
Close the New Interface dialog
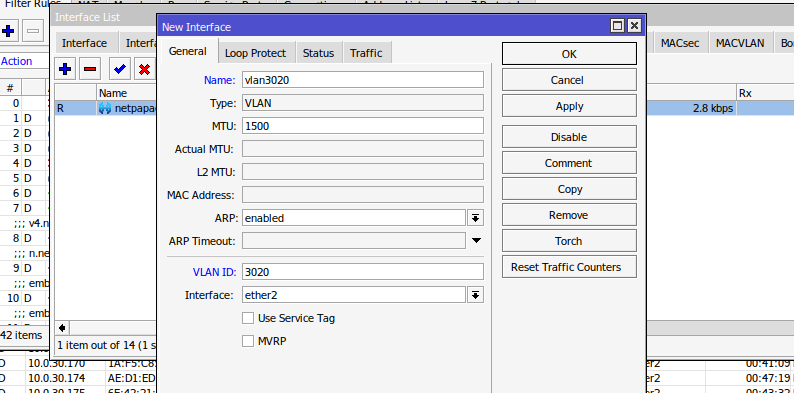pos(634,26)
